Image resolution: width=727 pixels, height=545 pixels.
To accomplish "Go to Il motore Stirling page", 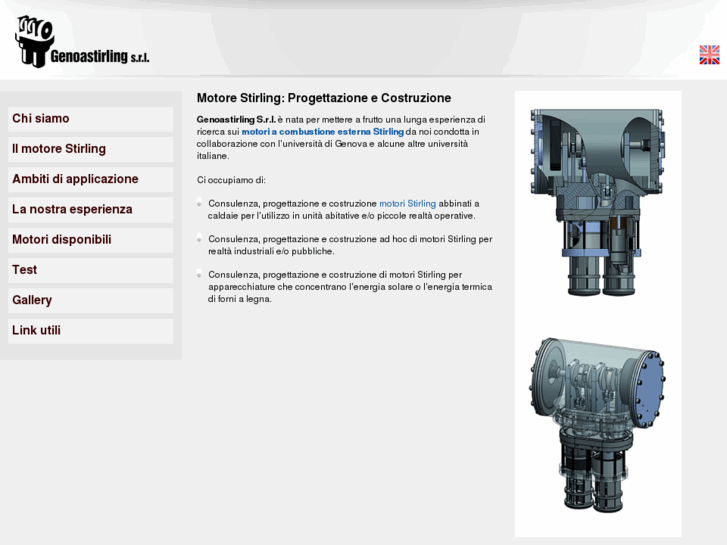I will [90, 149].
